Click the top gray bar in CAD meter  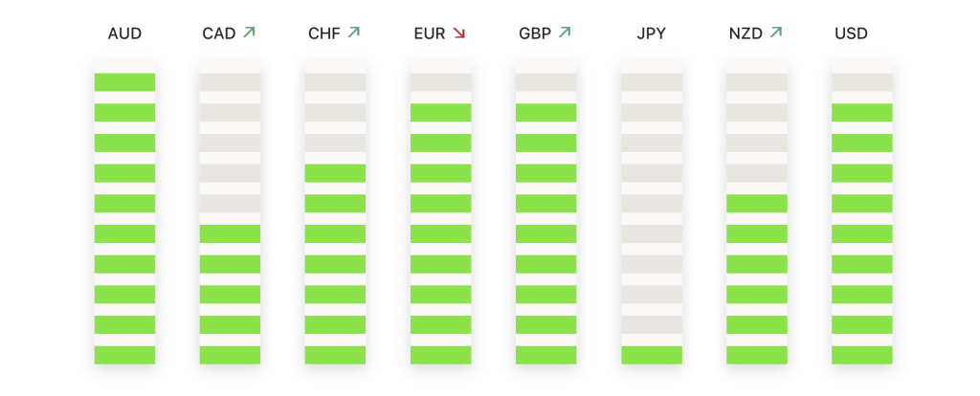click(230, 82)
